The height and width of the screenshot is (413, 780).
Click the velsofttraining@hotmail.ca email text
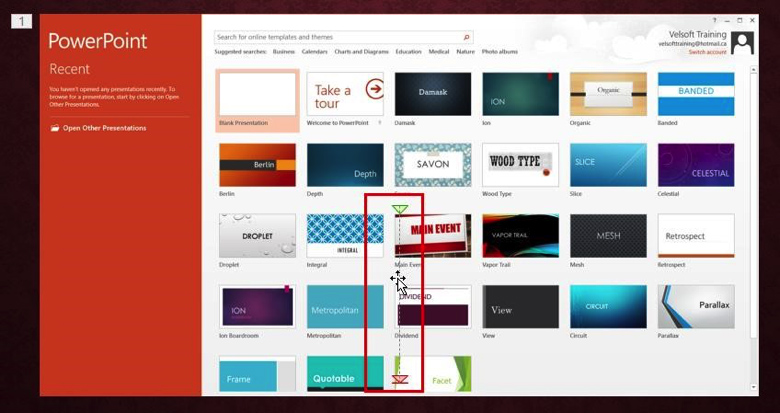tap(692, 44)
